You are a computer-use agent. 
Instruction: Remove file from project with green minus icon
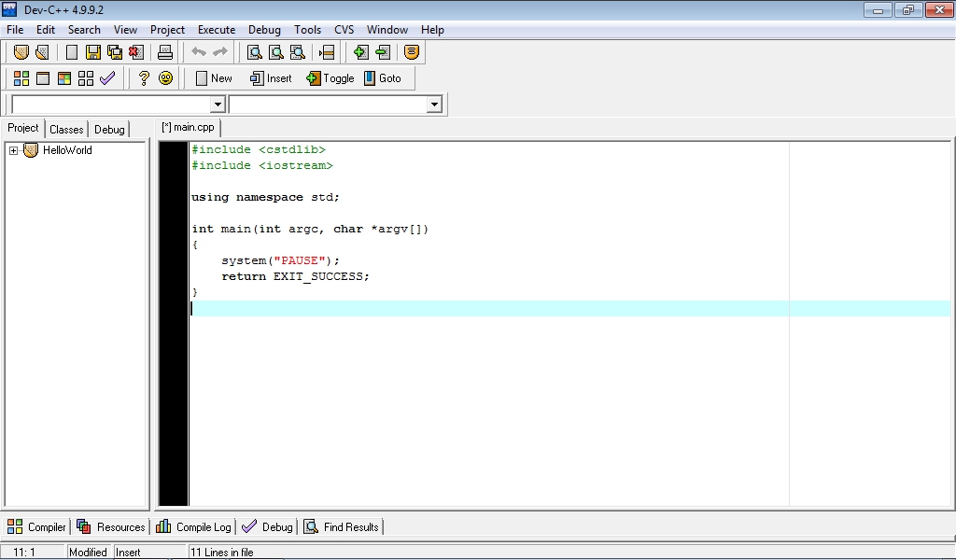pyautogui.click(x=383, y=52)
